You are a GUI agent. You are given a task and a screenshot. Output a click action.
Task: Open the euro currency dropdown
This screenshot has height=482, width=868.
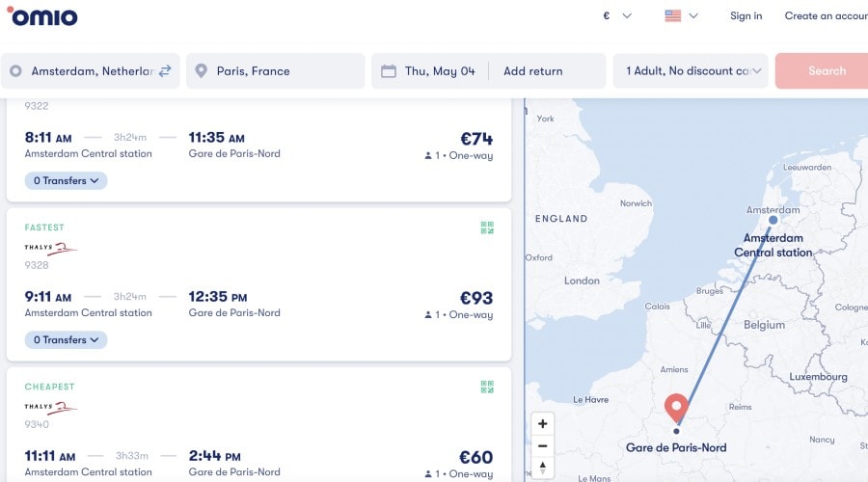616,16
